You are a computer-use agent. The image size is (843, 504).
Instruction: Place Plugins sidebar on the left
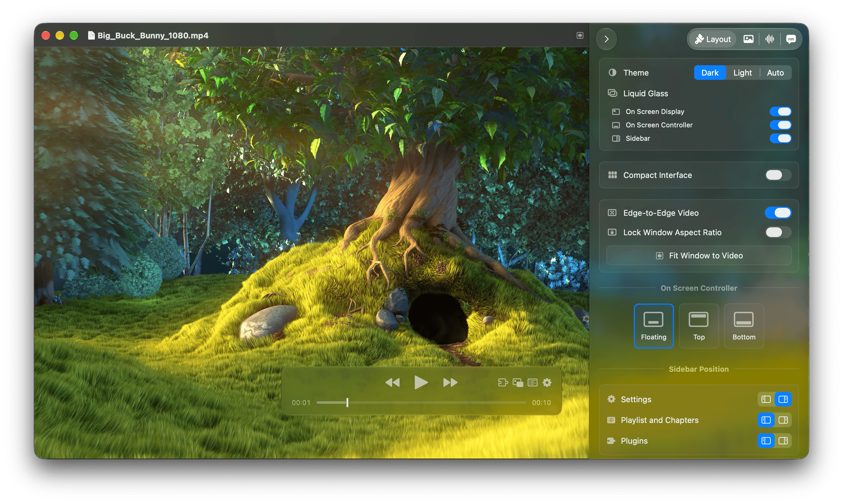click(x=766, y=441)
